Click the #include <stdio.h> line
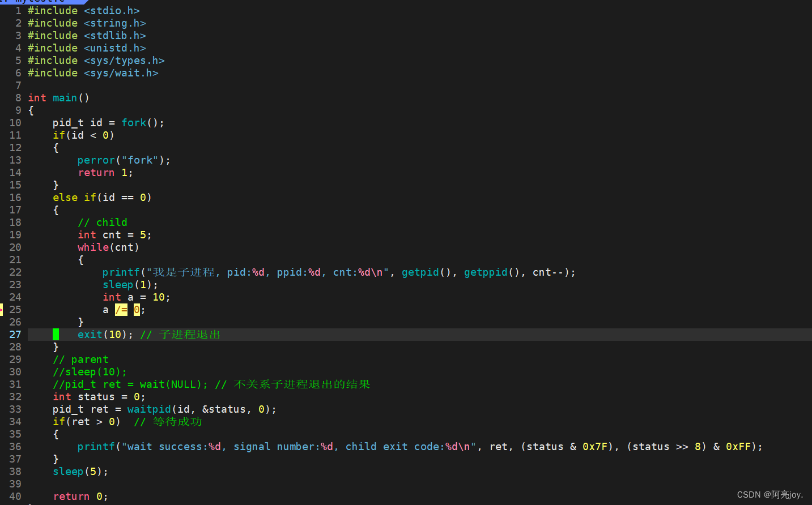The height and width of the screenshot is (505, 812). [84, 11]
